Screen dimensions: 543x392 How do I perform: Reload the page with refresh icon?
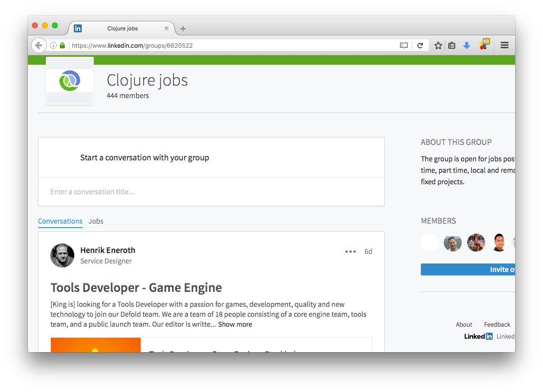(420, 45)
